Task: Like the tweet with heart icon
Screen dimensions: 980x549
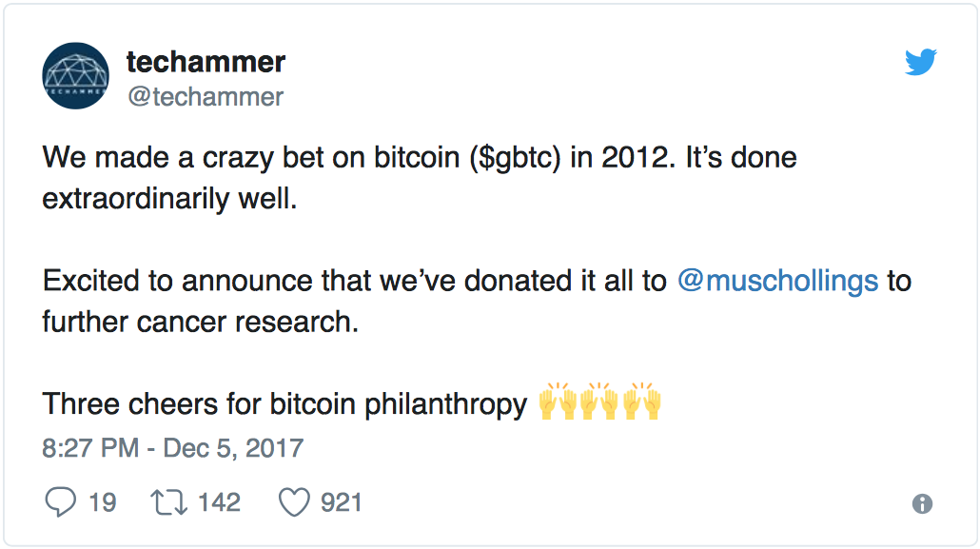Action: [x=294, y=502]
